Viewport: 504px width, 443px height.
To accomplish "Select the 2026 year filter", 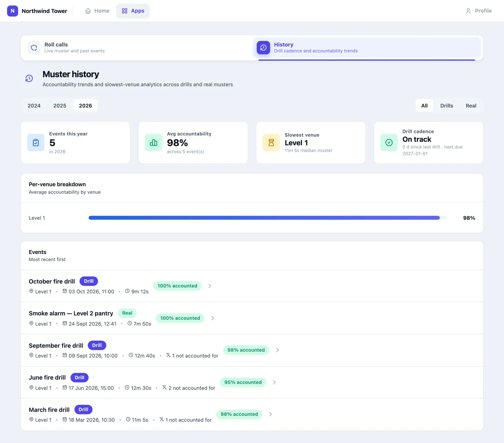I will 86,106.
